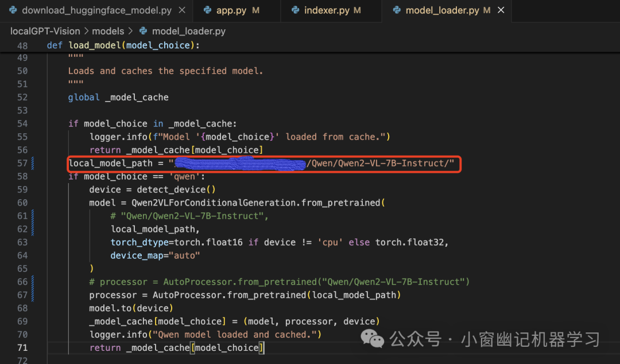Click the torch_dtype argument line
Viewport: 620px width, 364px height.
point(280,242)
